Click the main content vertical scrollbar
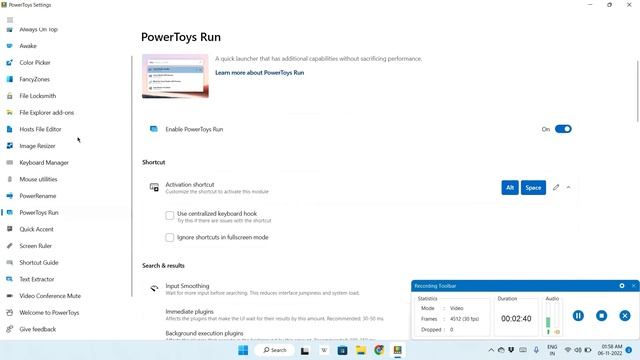 [638, 91]
